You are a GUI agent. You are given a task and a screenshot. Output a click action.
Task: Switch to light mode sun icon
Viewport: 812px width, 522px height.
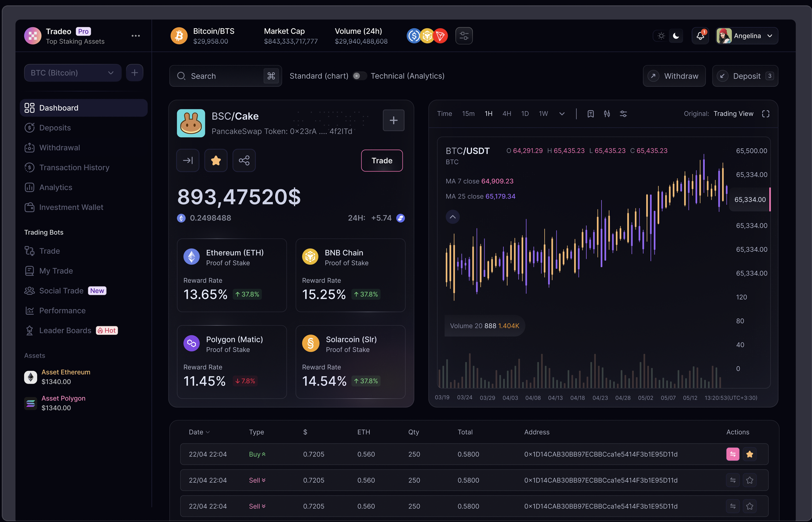(x=661, y=36)
